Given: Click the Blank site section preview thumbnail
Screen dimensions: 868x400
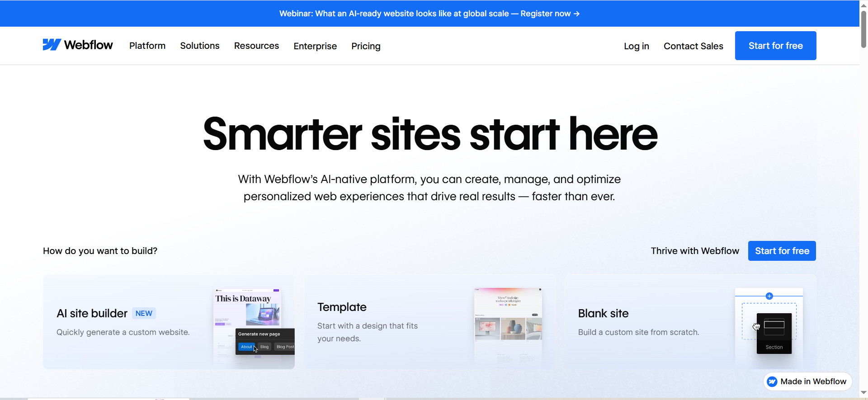Looking at the screenshot, I should click(769, 329).
